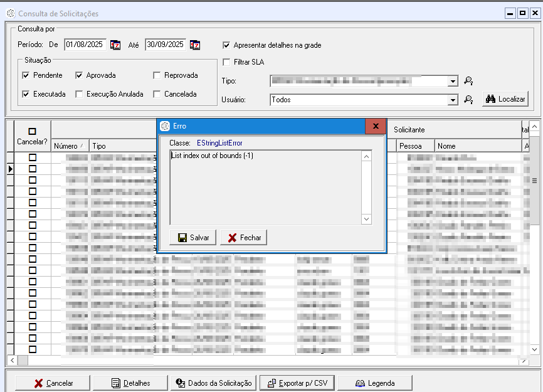Click the Nome column header
The image size is (543, 392).
click(x=477, y=146)
